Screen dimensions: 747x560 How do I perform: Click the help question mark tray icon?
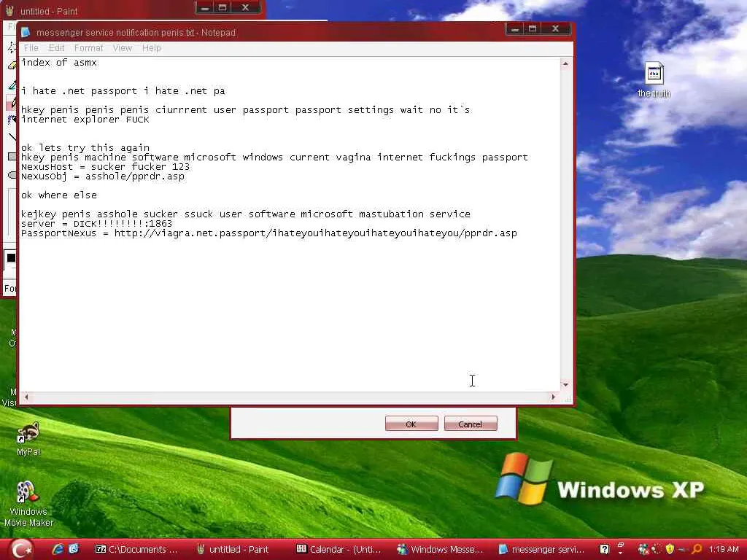(604, 550)
